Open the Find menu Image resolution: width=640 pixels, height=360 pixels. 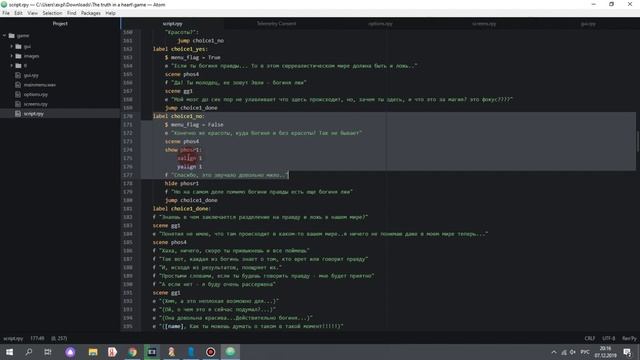pos(71,13)
